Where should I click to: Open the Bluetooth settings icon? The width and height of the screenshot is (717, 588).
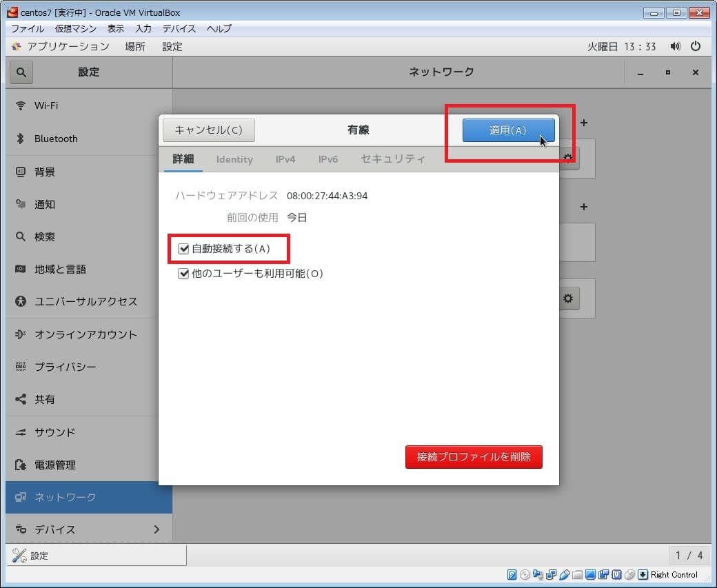[21, 139]
